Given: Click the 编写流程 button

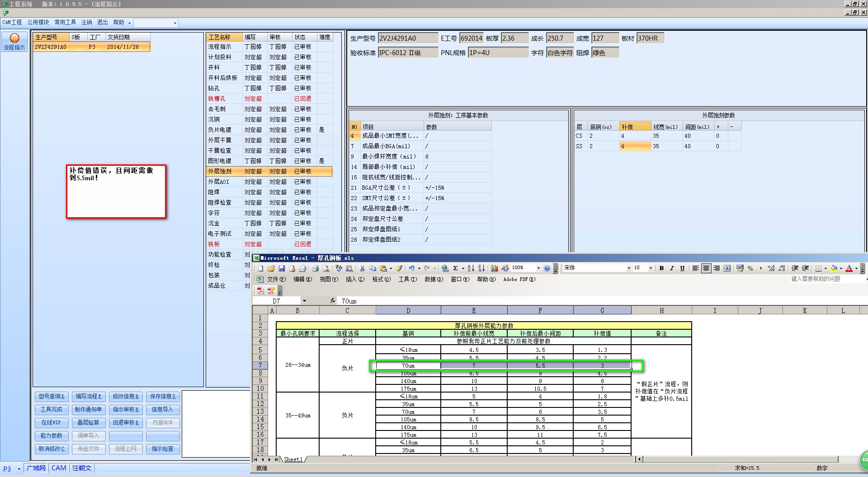Looking at the screenshot, I should [89, 397].
